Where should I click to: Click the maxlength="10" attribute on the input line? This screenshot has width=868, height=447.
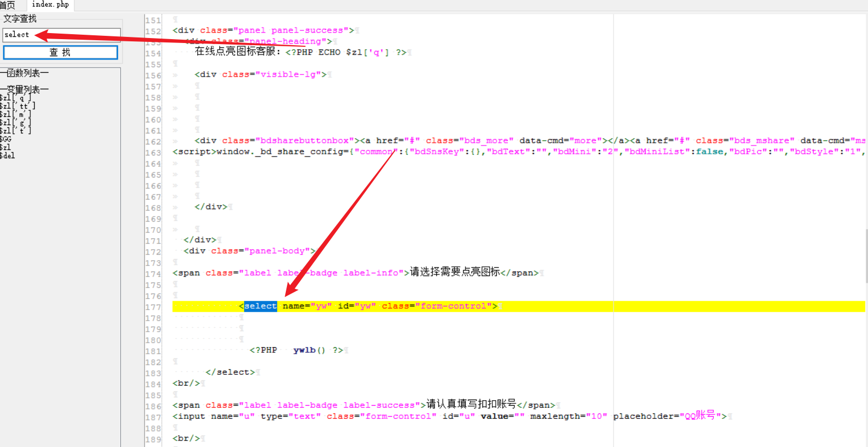coord(569,416)
